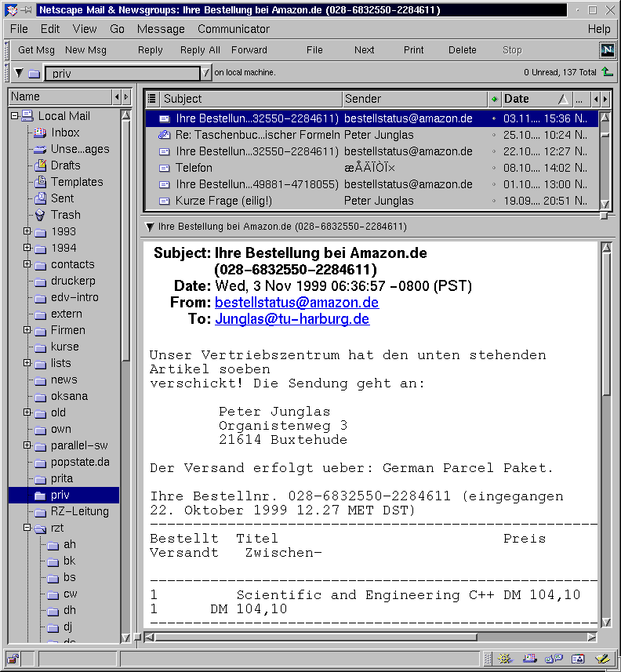
Task: Open the Message menu
Action: [161, 29]
